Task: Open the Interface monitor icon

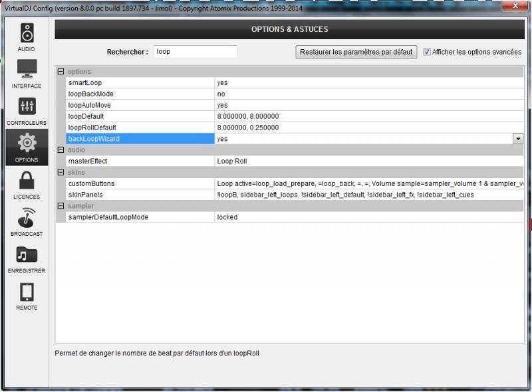Action: pyautogui.click(x=27, y=68)
